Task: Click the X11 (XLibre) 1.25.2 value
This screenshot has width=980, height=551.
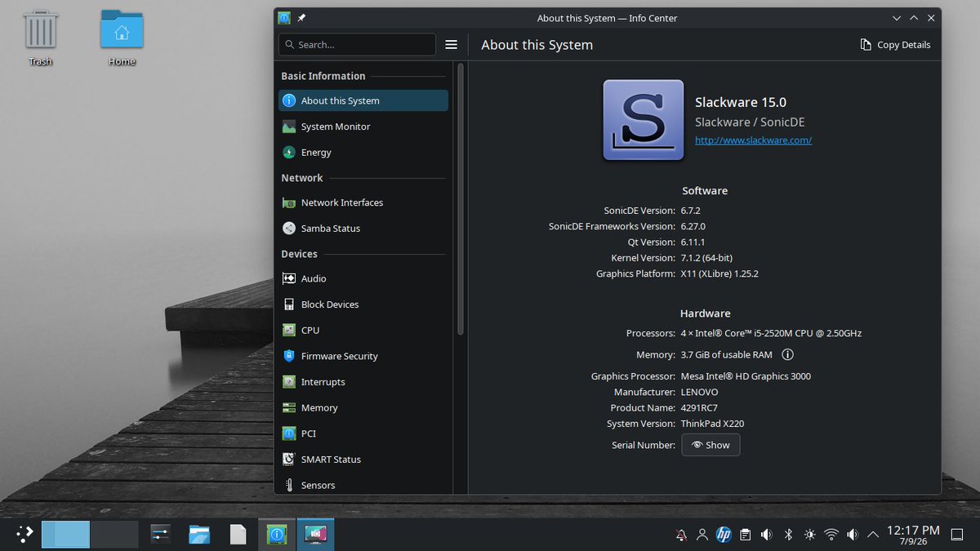Action: [719, 274]
